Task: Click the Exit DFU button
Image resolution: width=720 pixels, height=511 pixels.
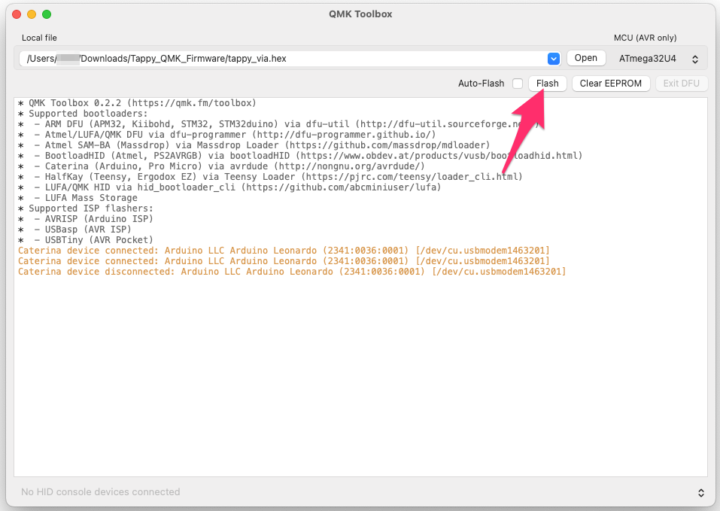Action: [681, 83]
